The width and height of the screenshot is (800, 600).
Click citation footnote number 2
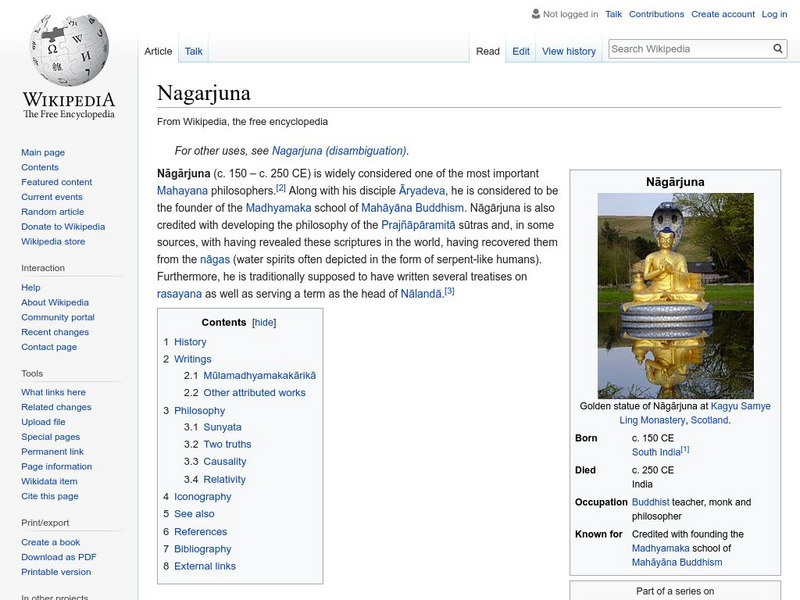(x=281, y=188)
